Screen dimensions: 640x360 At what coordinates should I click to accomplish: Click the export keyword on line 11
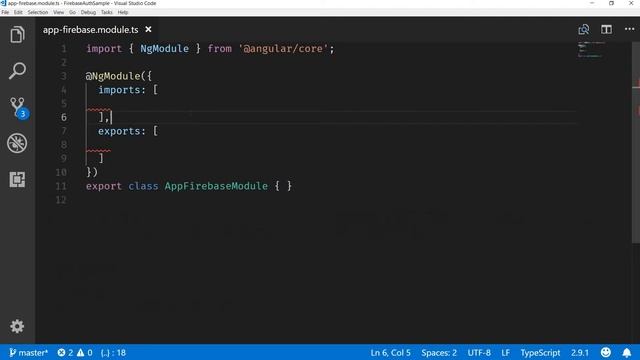(104, 186)
